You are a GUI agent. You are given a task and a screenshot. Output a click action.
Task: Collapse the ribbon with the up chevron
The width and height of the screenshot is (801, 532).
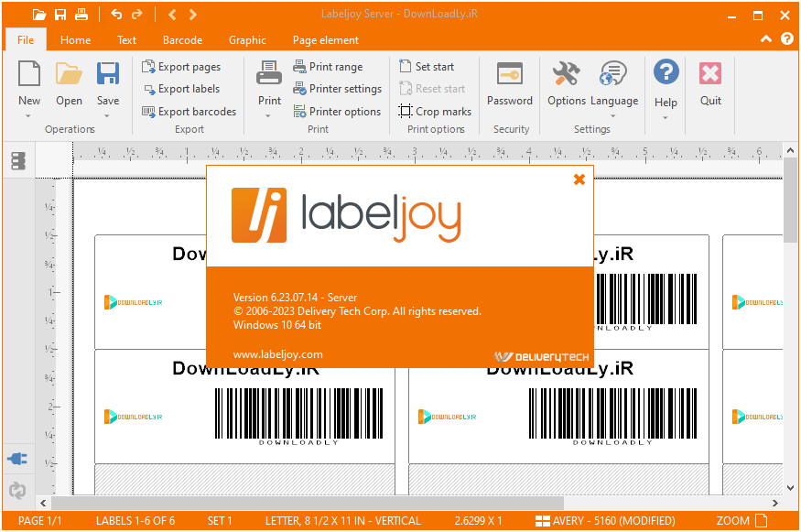pyautogui.click(x=765, y=38)
